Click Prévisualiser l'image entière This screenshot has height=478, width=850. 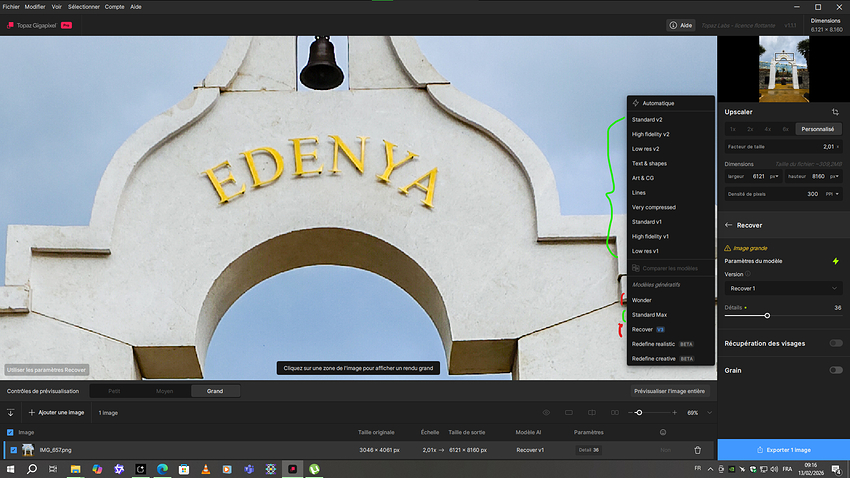click(670, 391)
